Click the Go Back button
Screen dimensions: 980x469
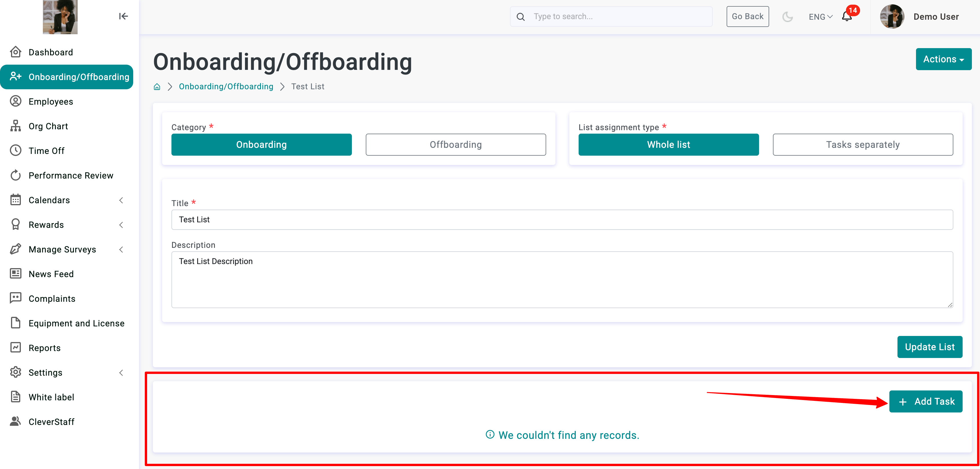point(747,16)
